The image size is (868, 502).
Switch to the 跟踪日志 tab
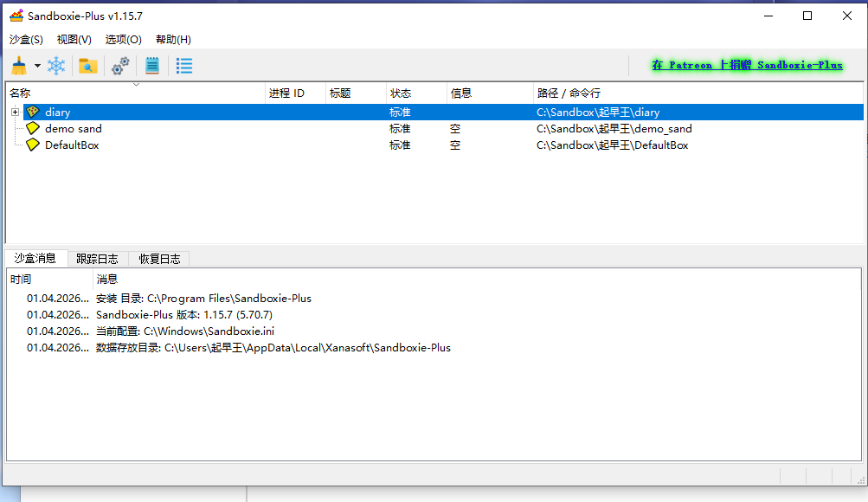pyautogui.click(x=98, y=259)
